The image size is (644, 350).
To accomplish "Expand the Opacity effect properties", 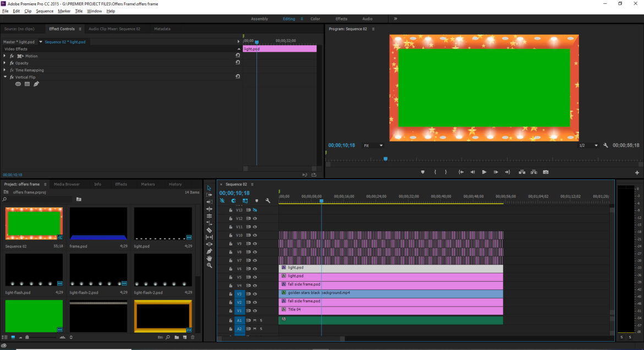I will [x=5, y=63].
